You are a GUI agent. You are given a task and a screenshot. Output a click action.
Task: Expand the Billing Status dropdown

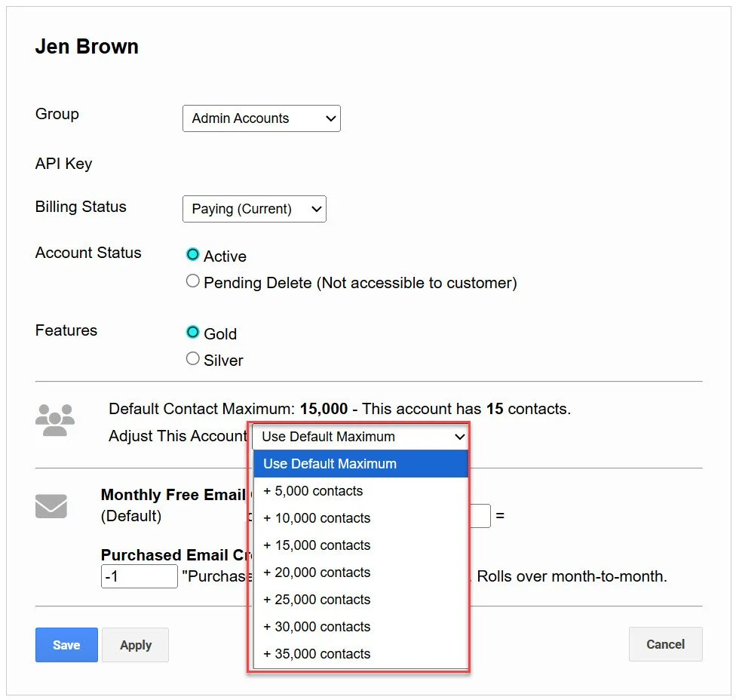pyautogui.click(x=254, y=209)
